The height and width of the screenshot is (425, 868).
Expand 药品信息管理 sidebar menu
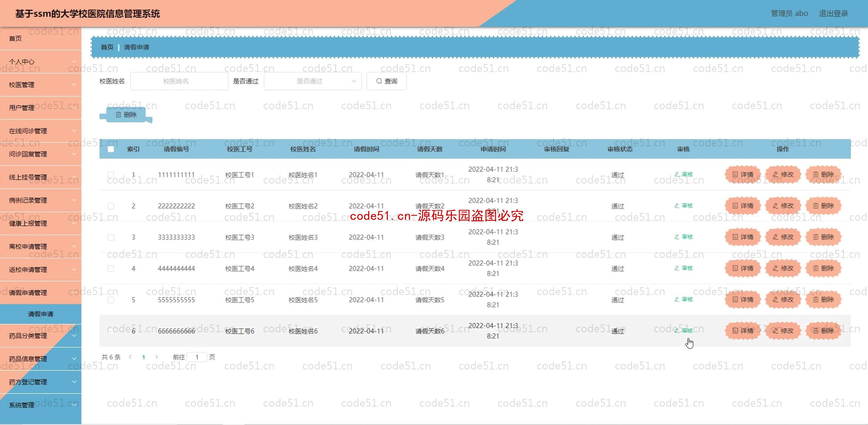[x=40, y=359]
